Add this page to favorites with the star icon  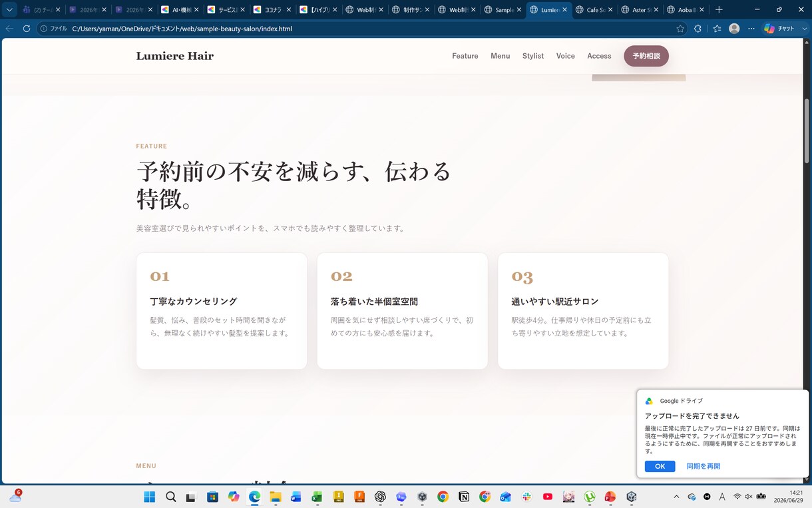[x=680, y=29]
